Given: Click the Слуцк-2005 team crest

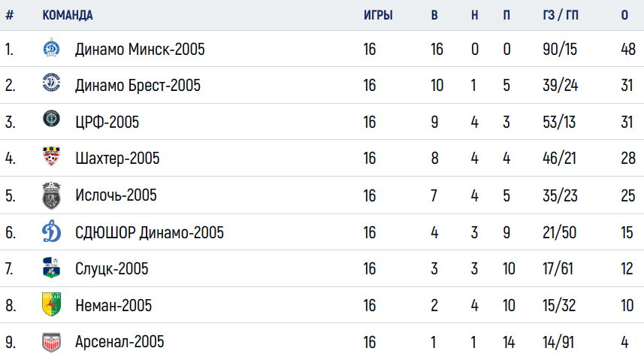Looking at the screenshot, I should 51,268.
